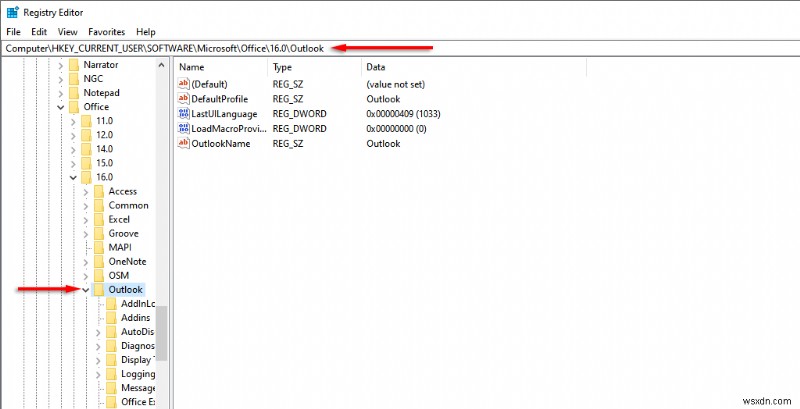Viewport: 800px width, 409px height.
Task: Click the LoadMacroProvi DWORD value icon
Action: (183, 129)
